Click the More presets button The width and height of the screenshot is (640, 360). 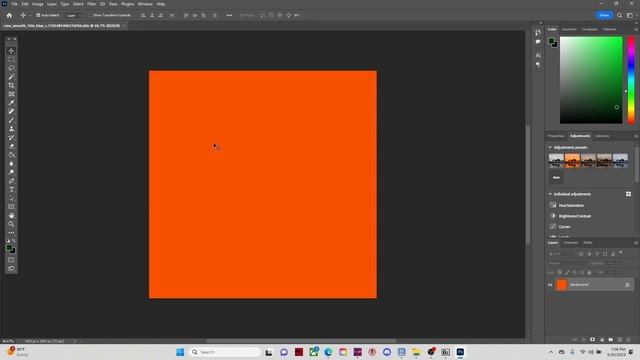[x=556, y=177]
